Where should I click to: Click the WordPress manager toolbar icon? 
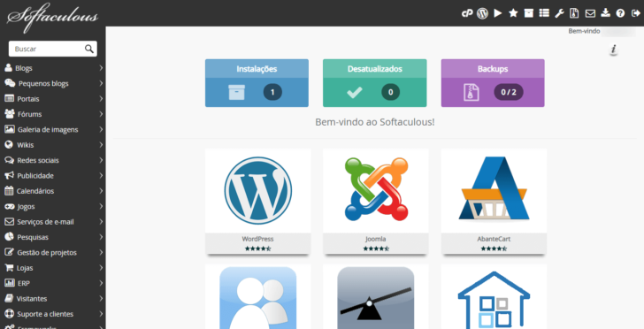pyautogui.click(x=482, y=13)
